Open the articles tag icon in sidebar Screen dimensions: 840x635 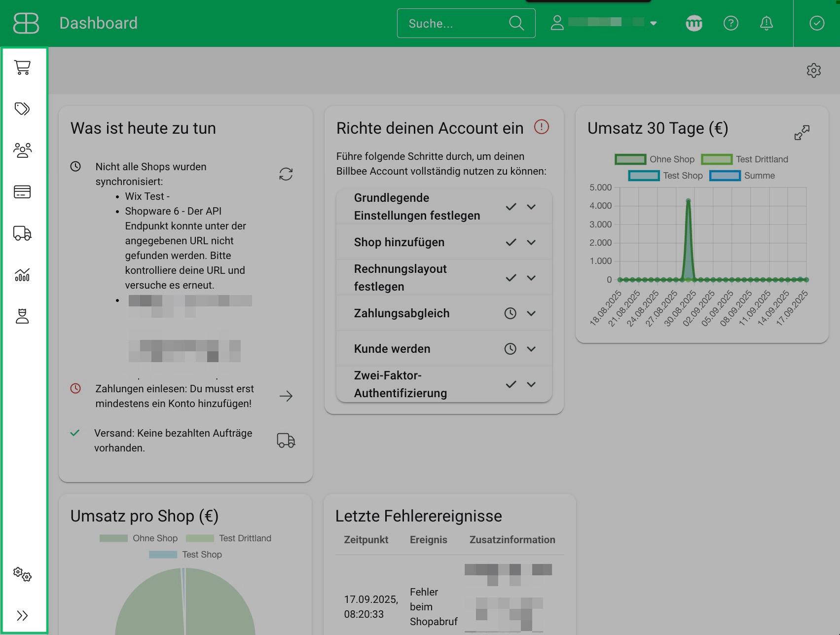click(x=22, y=109)
